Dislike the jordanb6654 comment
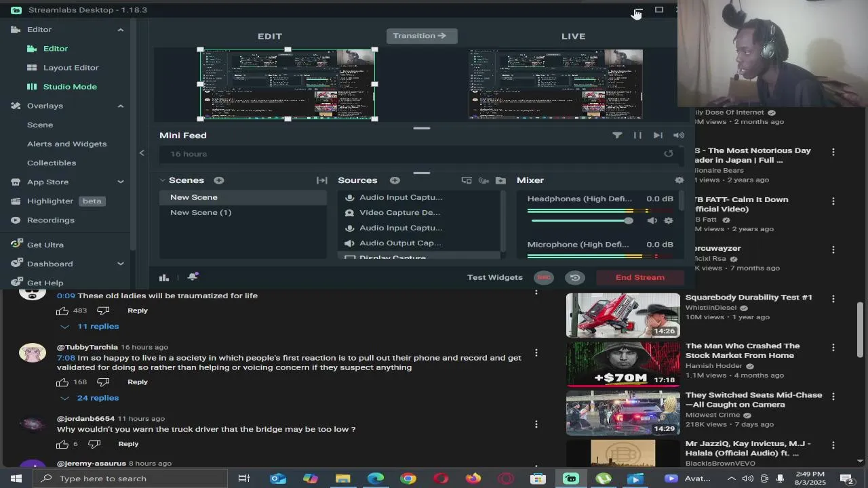Image resolution: width=868 pixels, height=488 pixels. [x=94, y=444]
